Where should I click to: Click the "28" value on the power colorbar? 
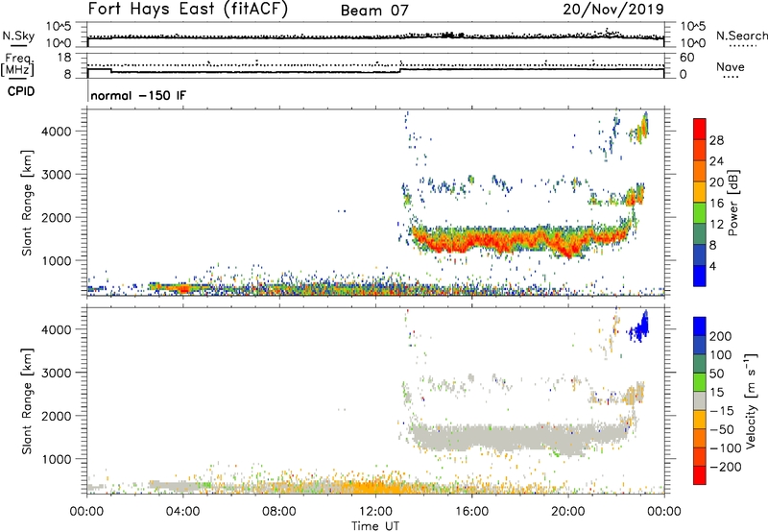pos(716,140)
